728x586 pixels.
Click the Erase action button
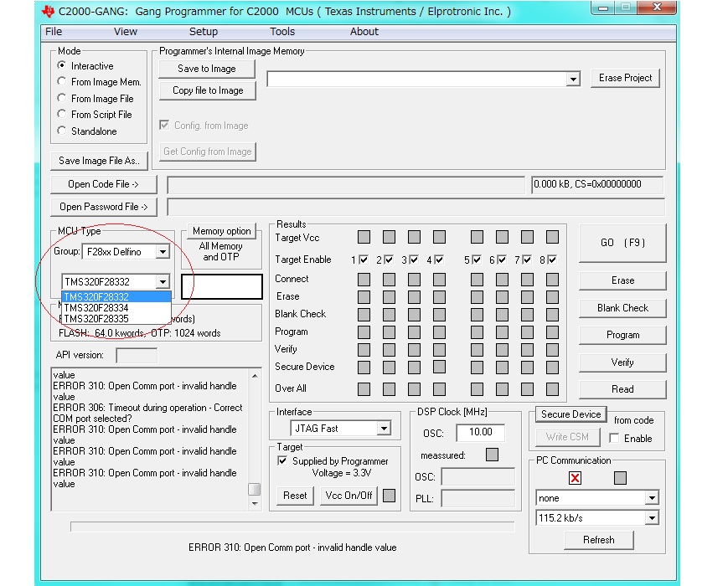tap(622, 280)
